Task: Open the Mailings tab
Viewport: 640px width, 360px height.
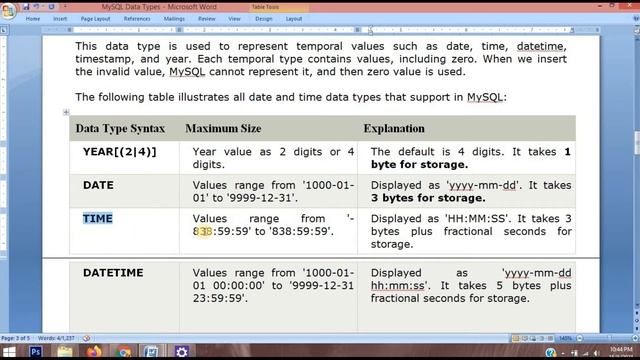Action: click(x=174, y=19)
